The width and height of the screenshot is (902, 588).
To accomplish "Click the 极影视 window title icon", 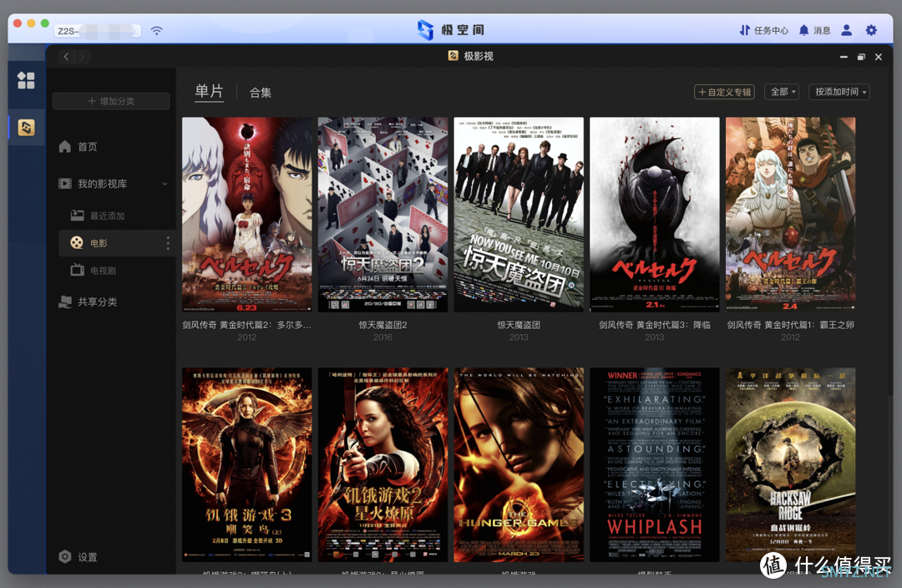I will [x=454, y=56].
